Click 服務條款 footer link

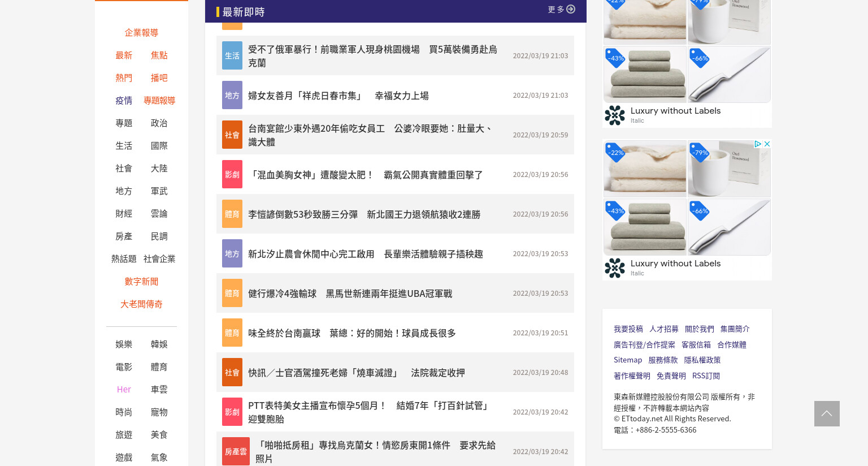point(663,360)
